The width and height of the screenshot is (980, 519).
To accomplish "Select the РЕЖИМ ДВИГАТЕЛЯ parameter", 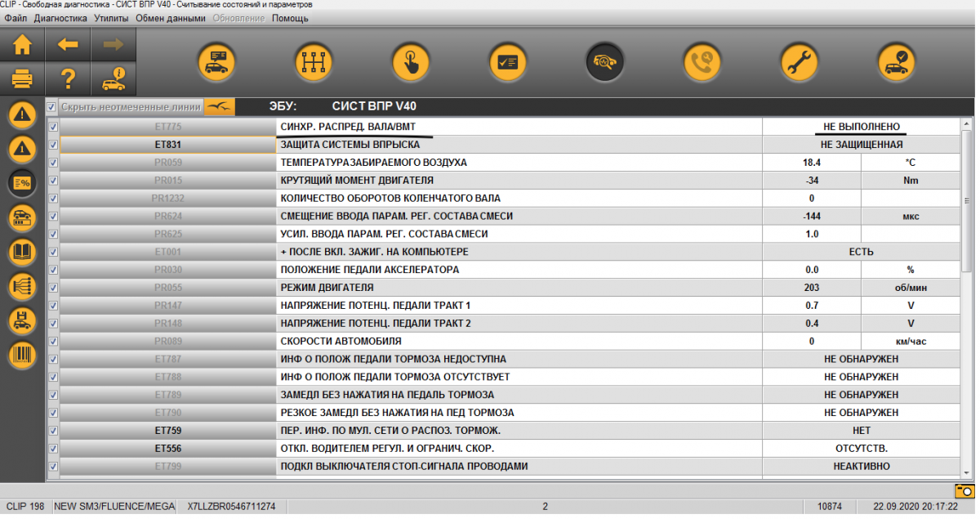I will coord(327,288).
